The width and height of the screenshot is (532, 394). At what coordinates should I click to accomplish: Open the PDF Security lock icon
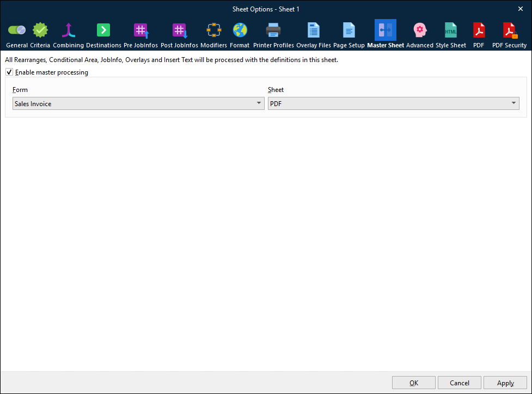(509, 30)
